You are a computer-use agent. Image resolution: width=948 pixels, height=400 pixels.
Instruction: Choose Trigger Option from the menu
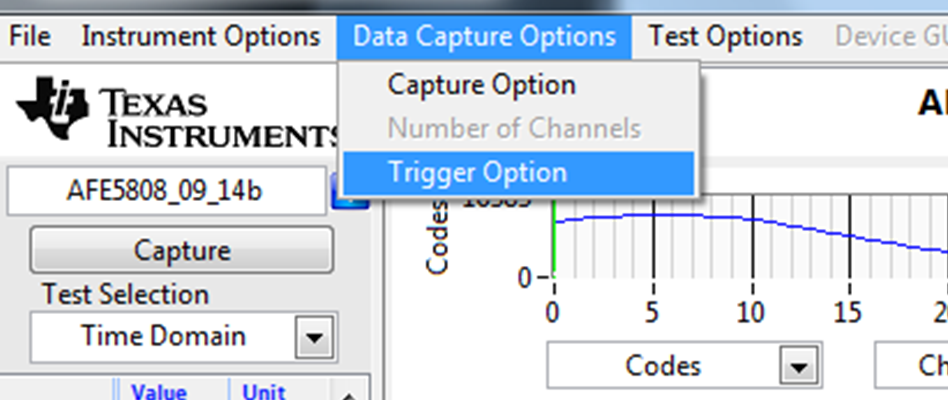tap(477, 172)
